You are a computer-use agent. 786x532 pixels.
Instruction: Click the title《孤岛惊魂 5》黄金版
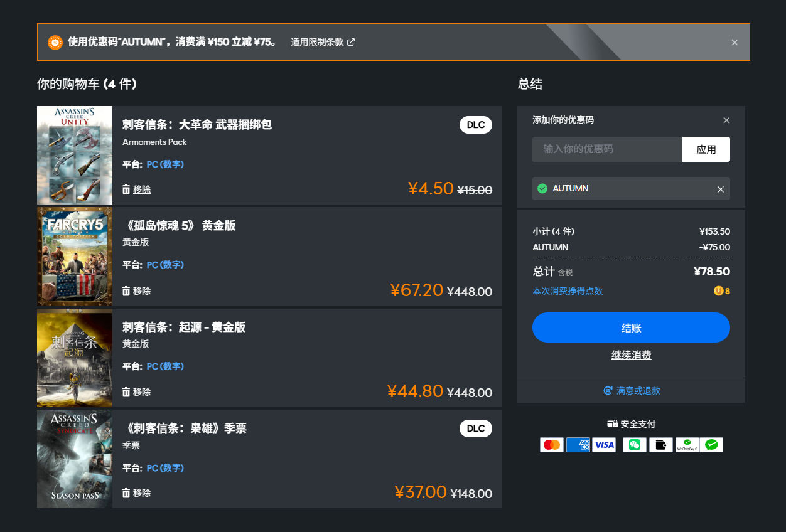tap(179, 226)
